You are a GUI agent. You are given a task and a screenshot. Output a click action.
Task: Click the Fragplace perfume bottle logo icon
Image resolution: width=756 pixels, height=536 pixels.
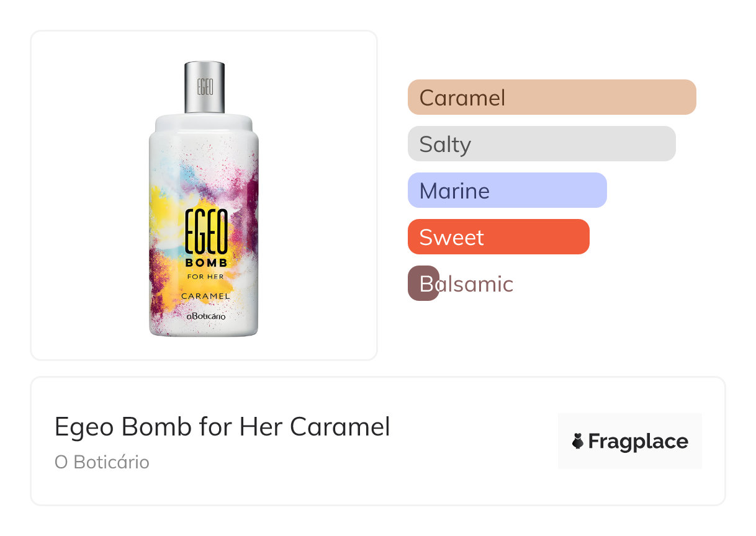[578, 441]
